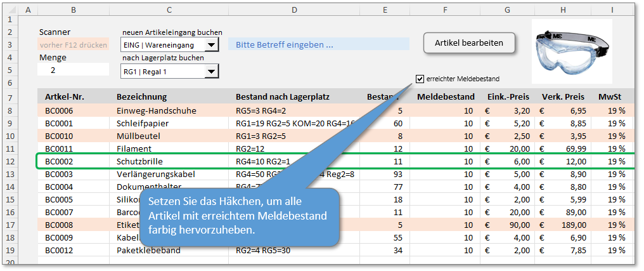Select row header 8
This screenshot has width=644, height=271.
[x=10, y=110]
